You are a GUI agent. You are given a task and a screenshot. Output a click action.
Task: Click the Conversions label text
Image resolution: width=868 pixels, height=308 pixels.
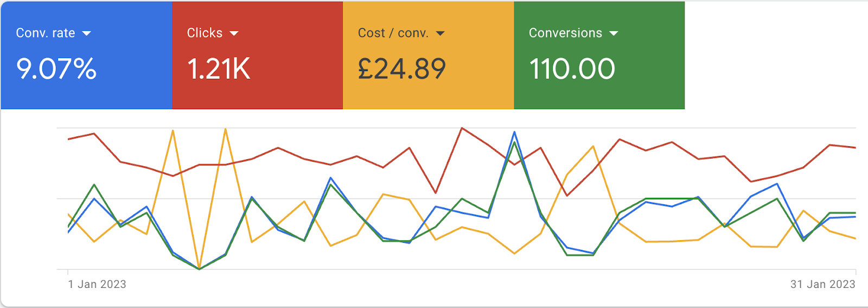[x=565, y=33]
